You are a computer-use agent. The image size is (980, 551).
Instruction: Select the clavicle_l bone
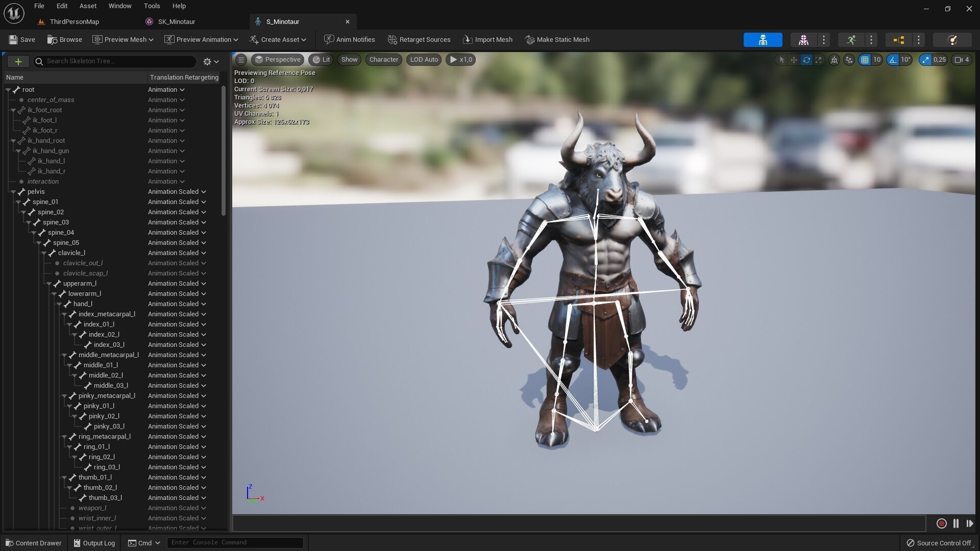71,253
